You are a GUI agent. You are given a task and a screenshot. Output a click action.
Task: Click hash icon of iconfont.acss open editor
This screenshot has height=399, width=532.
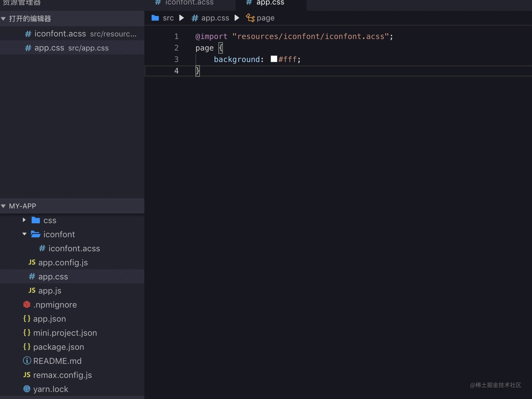(x=28, y=34)
